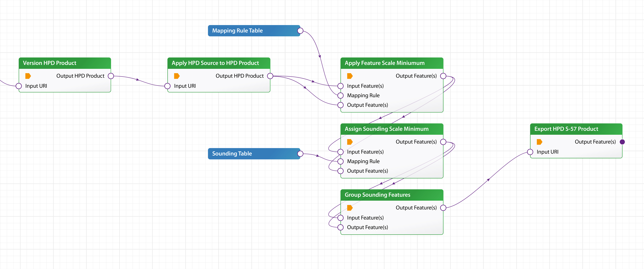Click "Mapping Rule" label in Assign Sounding Scale Minimum
The height and width of the screenshot is (269, 644).
(363, 161)
